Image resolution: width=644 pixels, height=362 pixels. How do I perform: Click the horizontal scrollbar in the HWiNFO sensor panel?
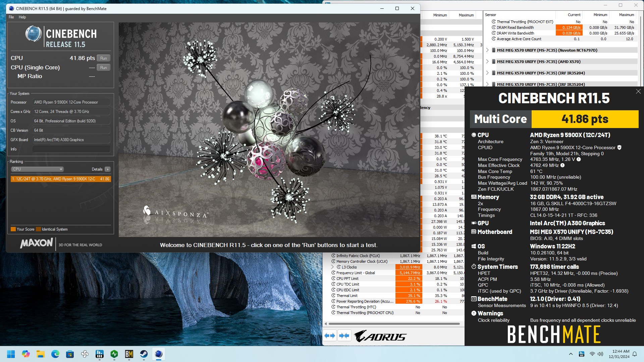click(394, 324)
